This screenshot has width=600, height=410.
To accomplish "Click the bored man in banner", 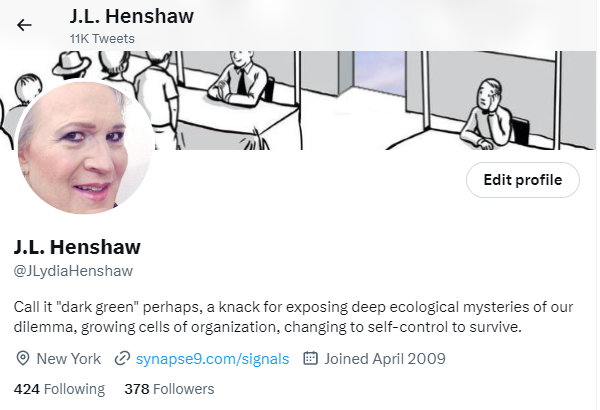I will coord(486,114).
